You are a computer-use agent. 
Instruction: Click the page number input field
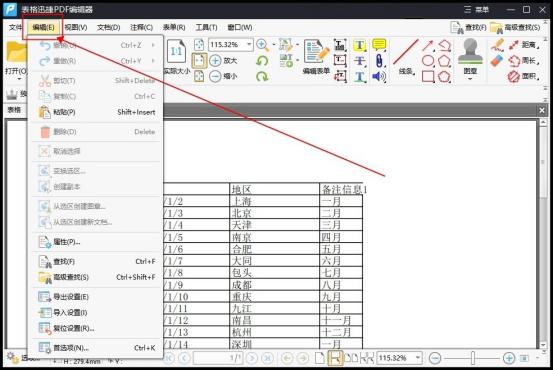coord(217,358)
